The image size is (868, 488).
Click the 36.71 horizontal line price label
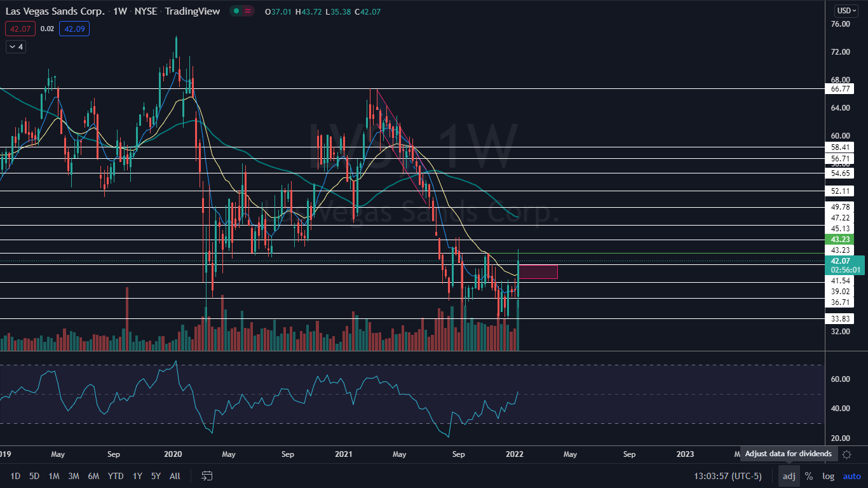(840, 302)
